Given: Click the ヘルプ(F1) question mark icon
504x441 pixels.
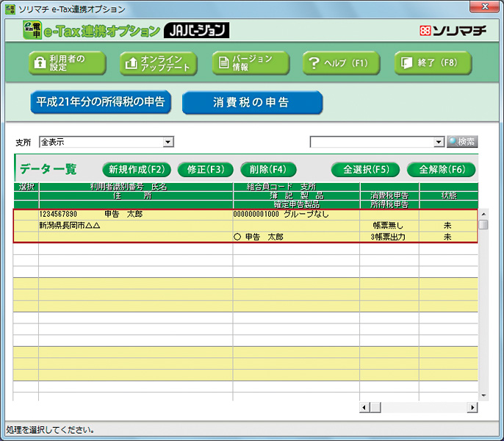Looking at the screenshot, I should click(x=314, y=63).
